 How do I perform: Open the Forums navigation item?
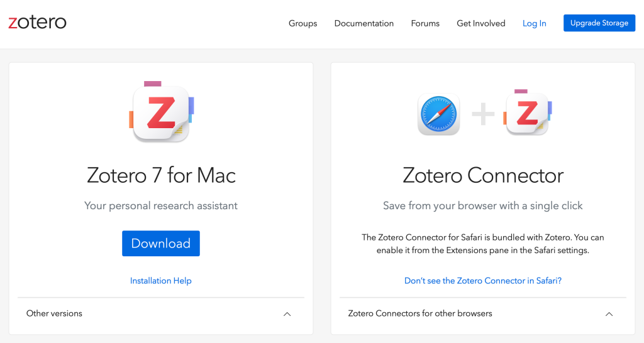[425, 23]
